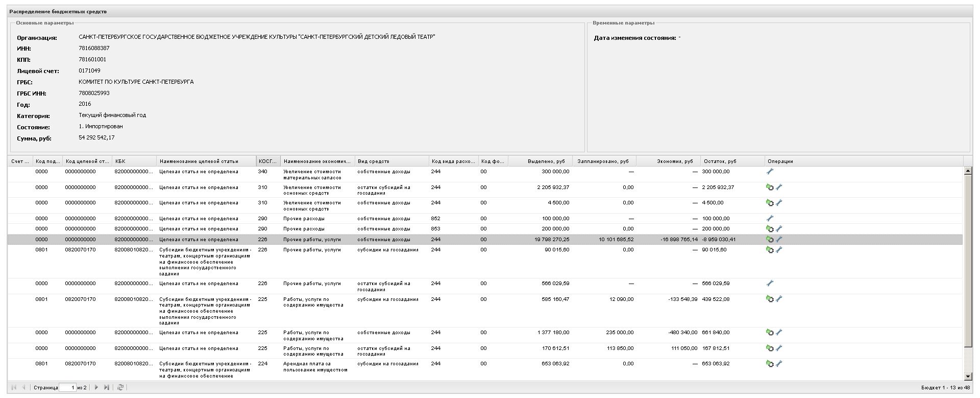Click the Счет ... column header
This screenshot has height=398, width=980.
[x=20, y=161]
